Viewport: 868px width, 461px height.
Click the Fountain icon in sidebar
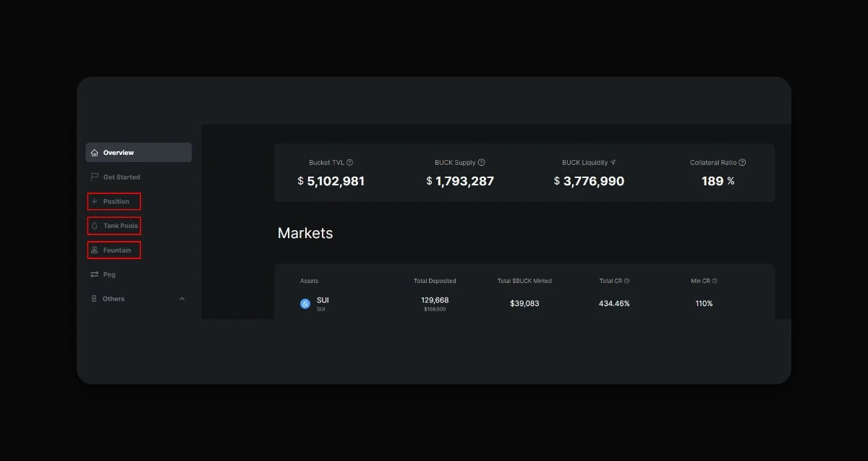(x=95, y=250)
